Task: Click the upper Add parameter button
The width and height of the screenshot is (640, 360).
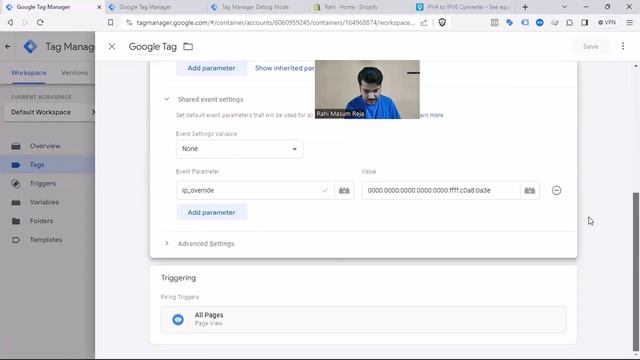Action: click(x=211, y=68)
